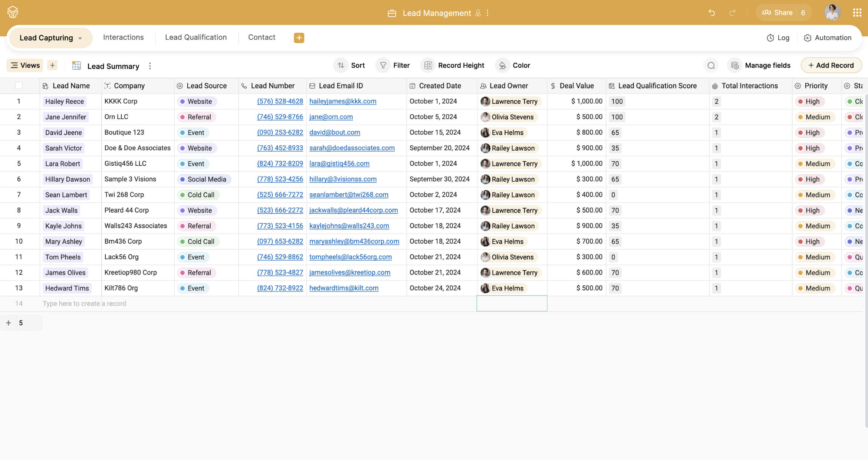Image resolution: width=868 pixels, height=460 pixels.
Task: Click the empty new record row
Action: 84,303
